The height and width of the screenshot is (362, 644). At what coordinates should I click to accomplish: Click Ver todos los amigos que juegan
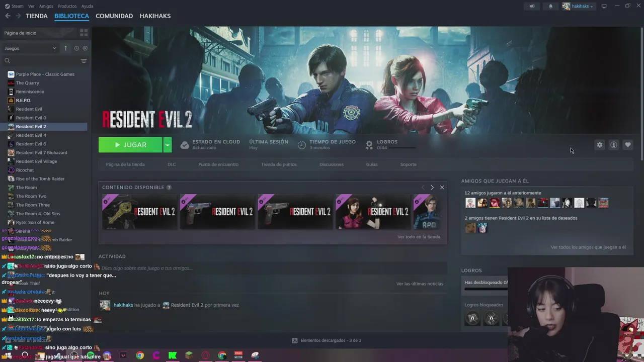588,247
